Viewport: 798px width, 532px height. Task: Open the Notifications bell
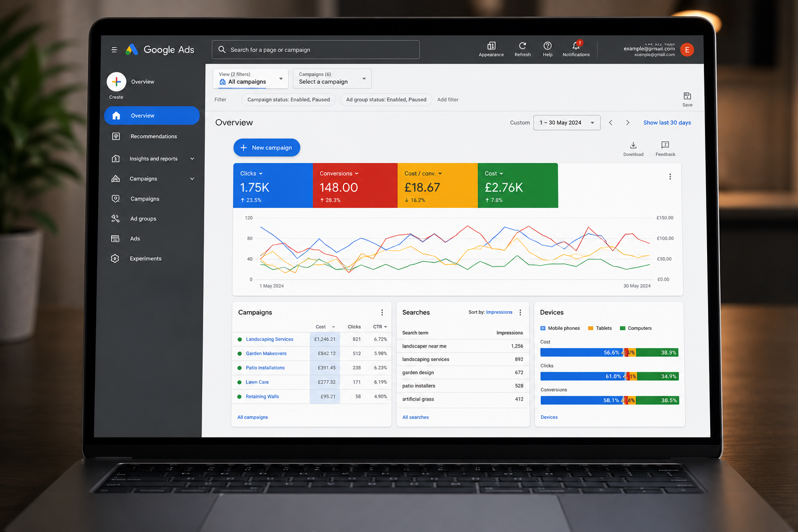tap(576, 46)
